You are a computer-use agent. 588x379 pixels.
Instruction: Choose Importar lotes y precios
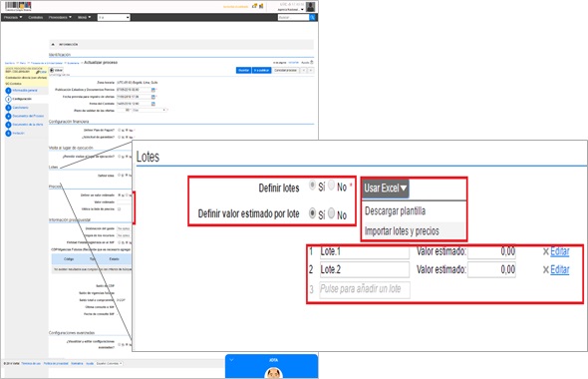[x=402, y=230]
